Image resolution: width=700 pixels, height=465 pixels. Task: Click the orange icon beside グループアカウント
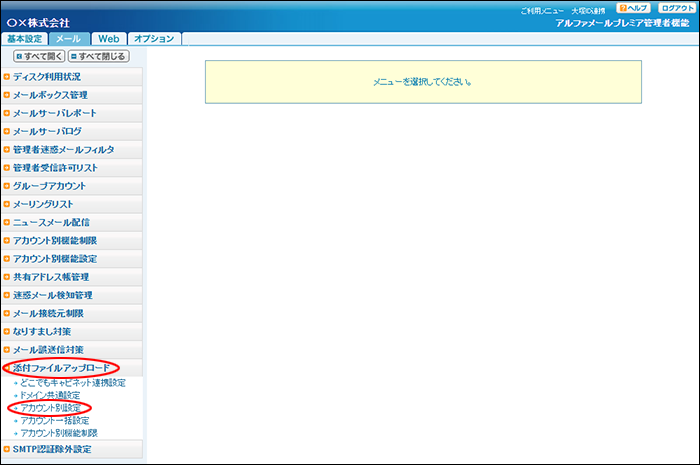pos(7,186)
